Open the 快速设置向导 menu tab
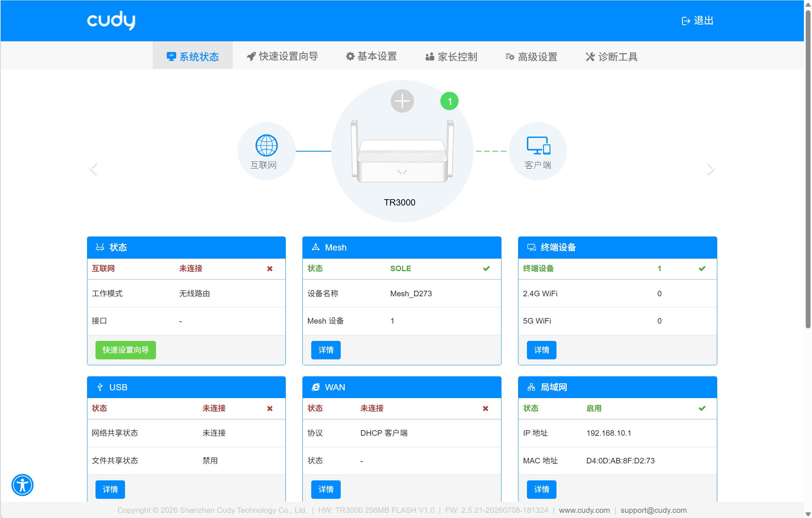Image resolution: width=812 pixels, height=518 pixels. (x=282, y=56)
